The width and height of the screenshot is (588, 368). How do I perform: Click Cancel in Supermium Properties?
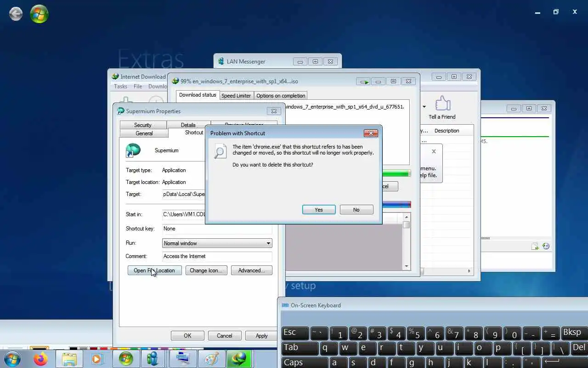coord(225,336)
